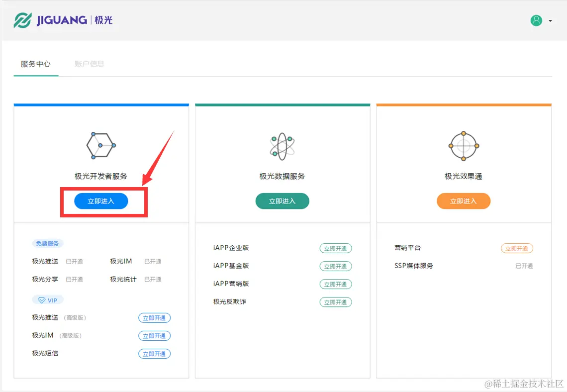Click 立即开通 for iAPP营销版

pos(336,284)
